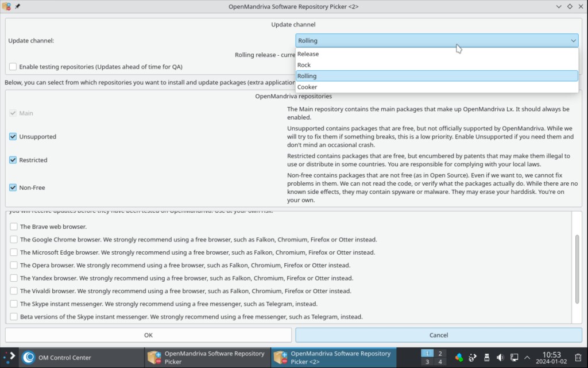Screen dimensions: 588x368
Task: Enable the Brave web browser repository
Action: [14, 227]
